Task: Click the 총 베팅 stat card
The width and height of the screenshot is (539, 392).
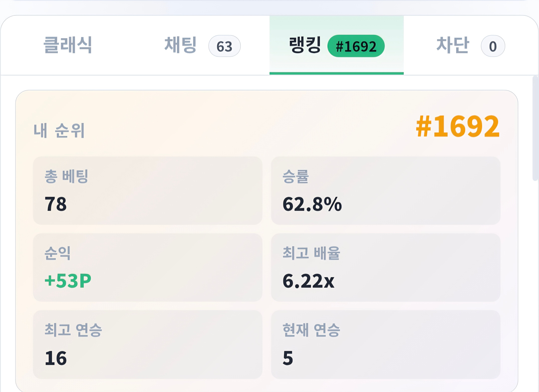Action: pos(148,191)
